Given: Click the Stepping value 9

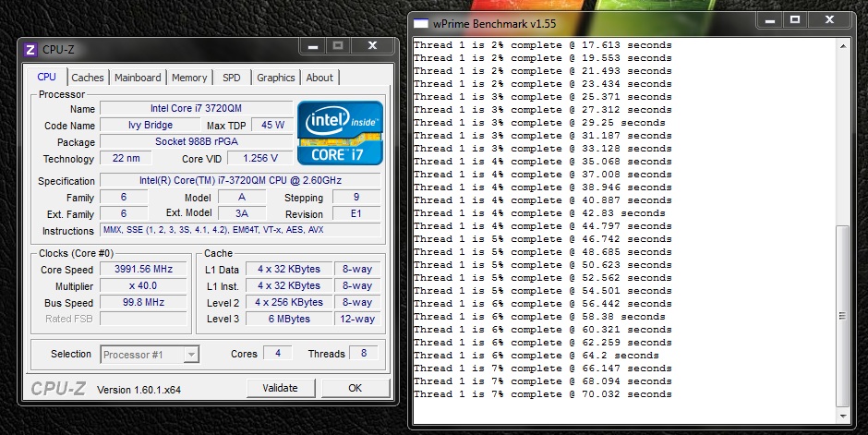Looking at the screenshot, I should 356,197.
